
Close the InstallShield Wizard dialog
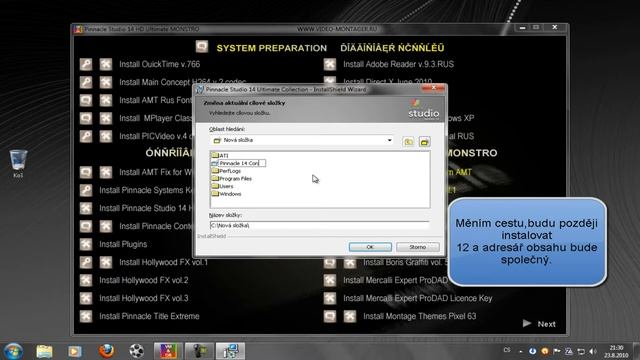433,88
